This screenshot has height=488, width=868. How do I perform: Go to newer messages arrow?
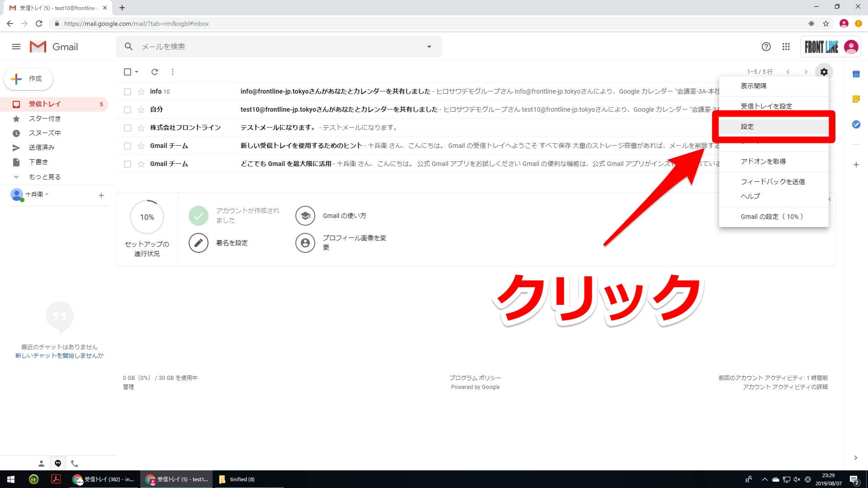[788, 72]
